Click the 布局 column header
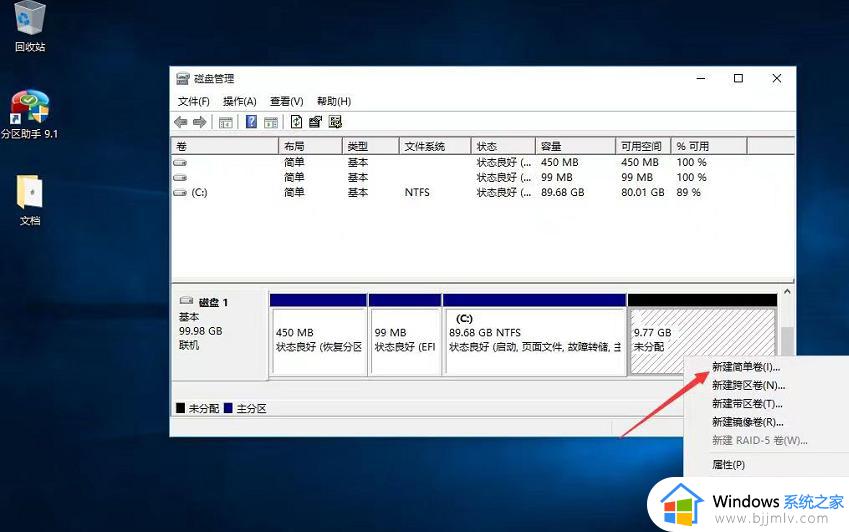 [x=310, y=146]
